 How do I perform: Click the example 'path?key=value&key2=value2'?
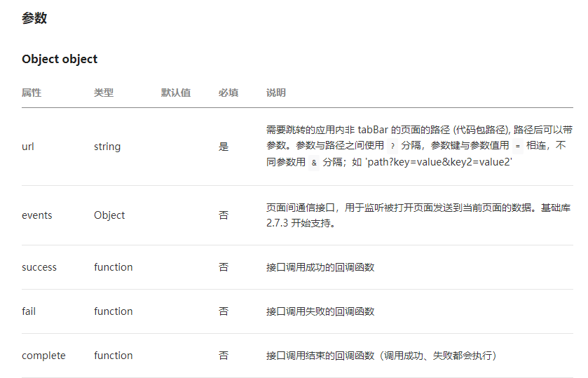point(439,162)
